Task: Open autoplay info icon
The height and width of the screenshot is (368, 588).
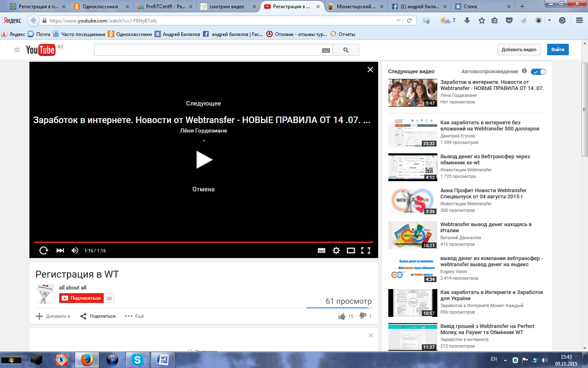Action: pyautogui.click(x=524, y=71)
